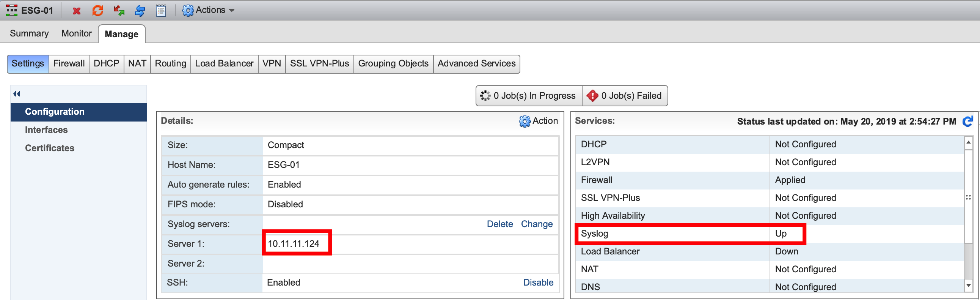Disable SSH via the Disable link
This screenshot has width=980, height=300.
[538, 282]
